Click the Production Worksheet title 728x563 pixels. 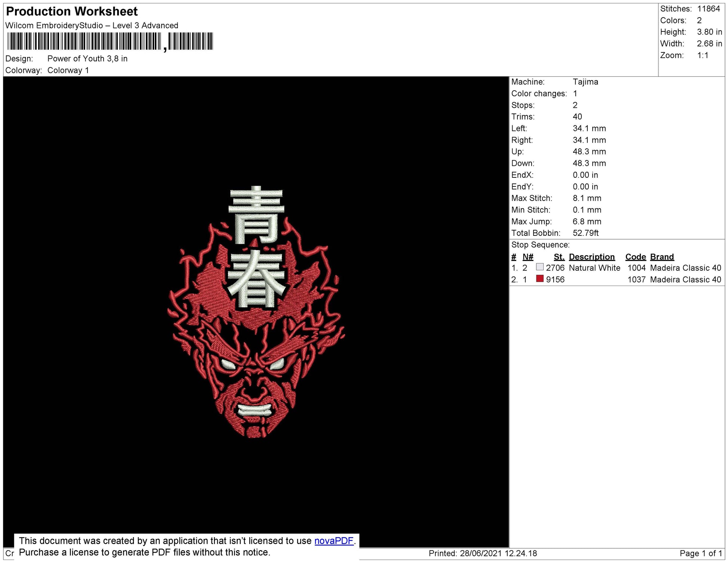72,11
